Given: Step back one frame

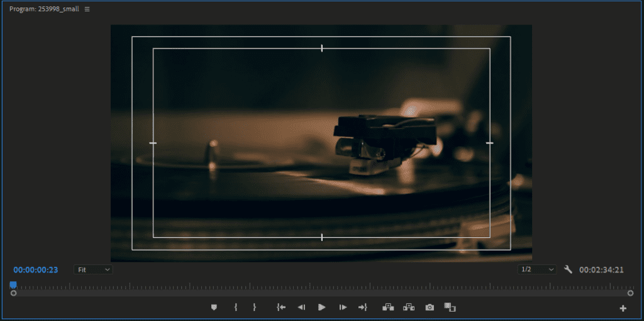Looking at the screenshot, I should [x=301, y=307].
